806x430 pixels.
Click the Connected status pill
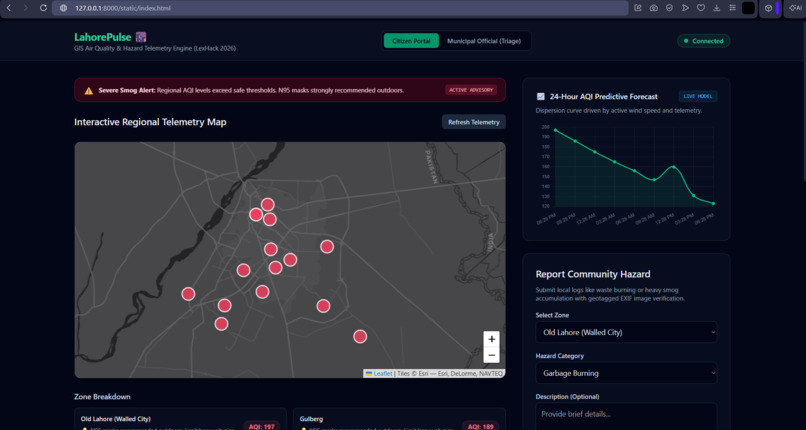[x=703, y=41]
